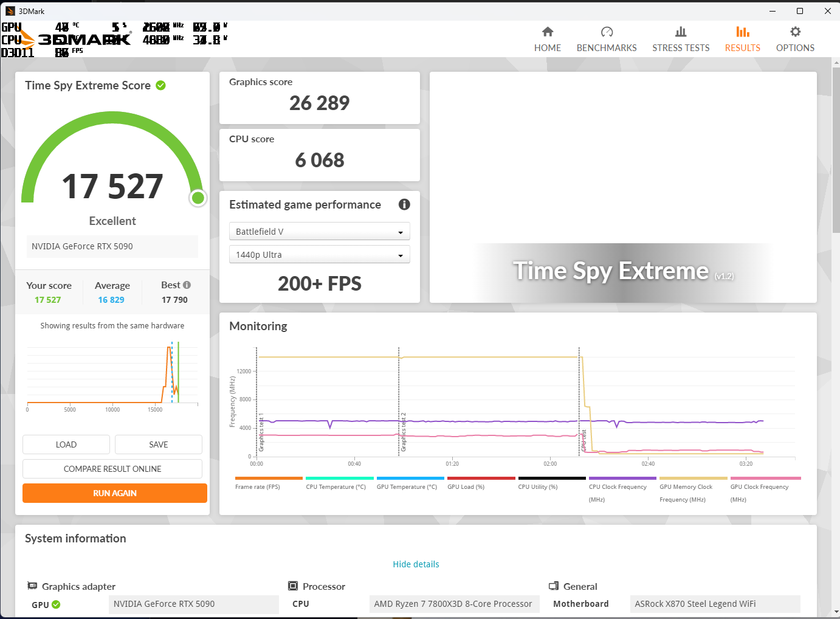Click the green checkmark beside Time Spy Extreme Score
Screen dimensions: 840x619
click(x=161, y=86)
